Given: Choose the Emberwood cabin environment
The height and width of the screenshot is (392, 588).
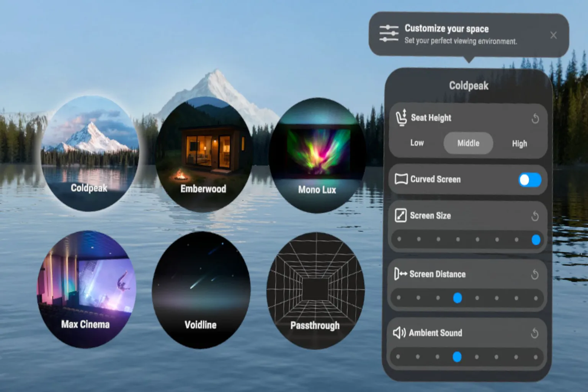Looking at the screenshot, I should 204,154.
